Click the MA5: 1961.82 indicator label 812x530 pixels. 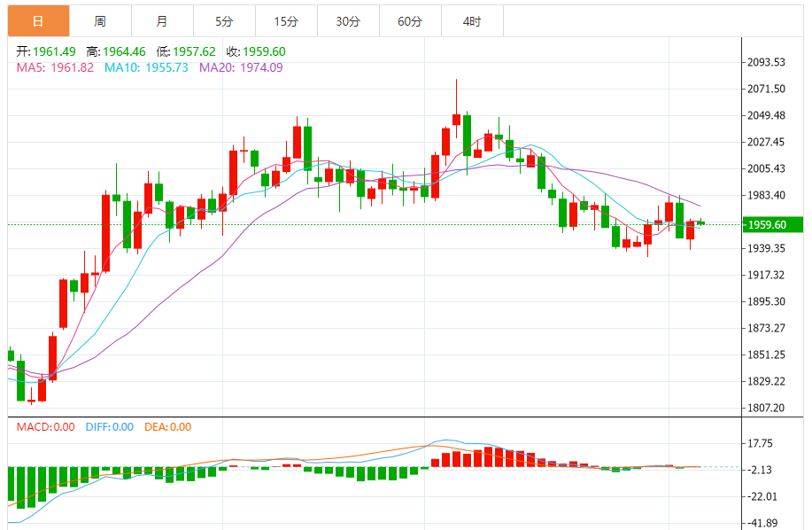click(x=56, y=68)
